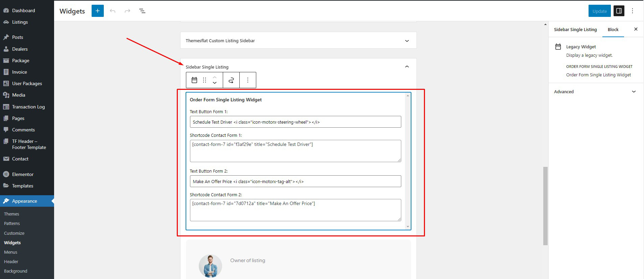Click the Package menu icon
The width and height of the screenshot is (644, 279).
coord(6,60)
